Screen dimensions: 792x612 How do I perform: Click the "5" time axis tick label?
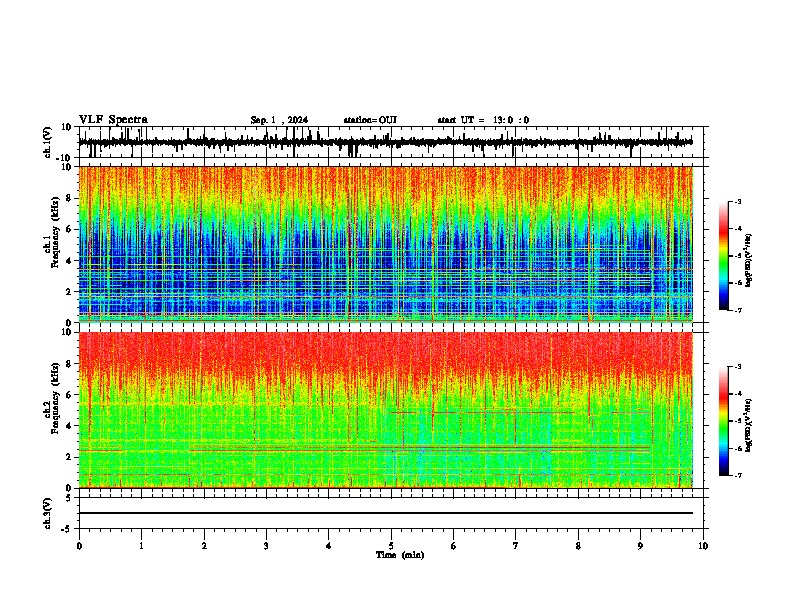click(391, 546)
